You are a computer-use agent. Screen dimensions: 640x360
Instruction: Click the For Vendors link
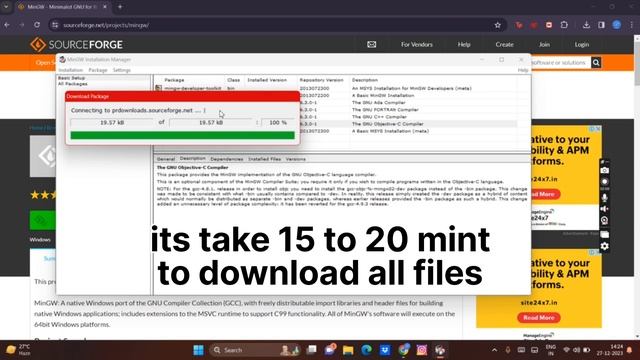(416, 44)
